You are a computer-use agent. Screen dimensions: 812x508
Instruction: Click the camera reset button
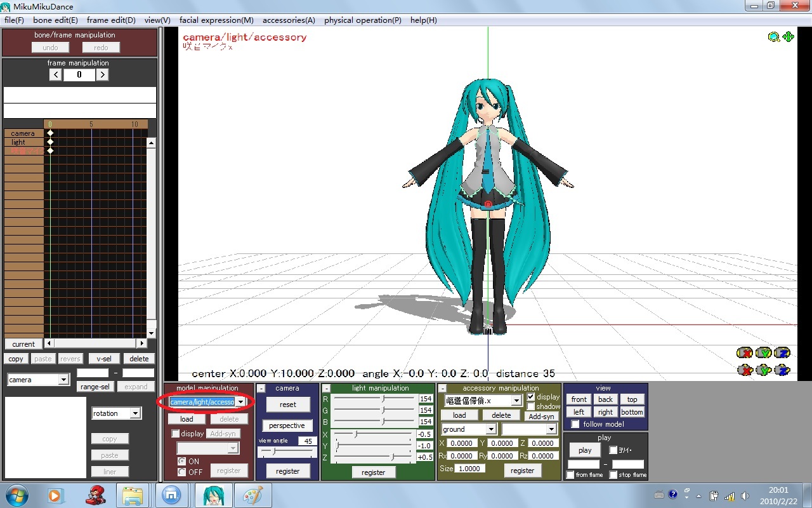(x=287, y=404)
